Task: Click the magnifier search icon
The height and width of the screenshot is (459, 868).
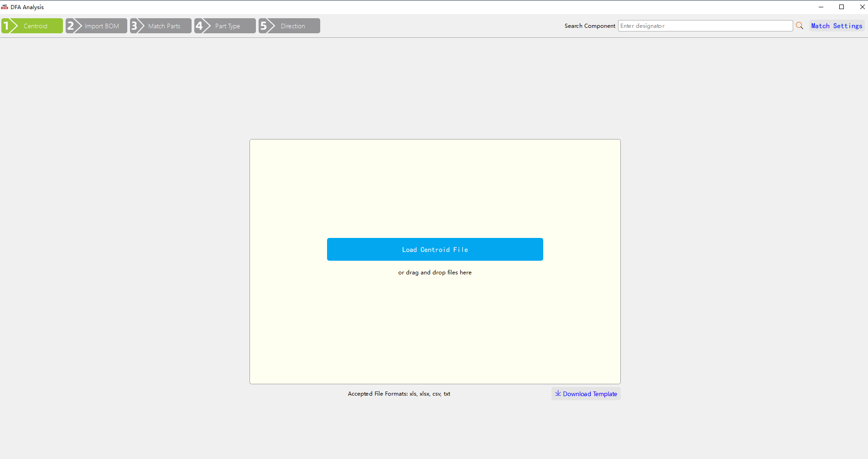Action: pos(800,26)
